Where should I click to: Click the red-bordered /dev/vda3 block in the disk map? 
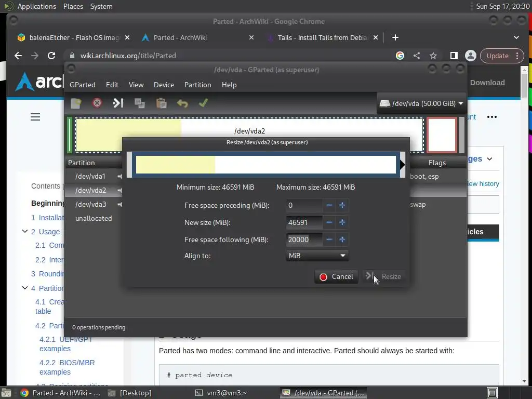point(442,135)
